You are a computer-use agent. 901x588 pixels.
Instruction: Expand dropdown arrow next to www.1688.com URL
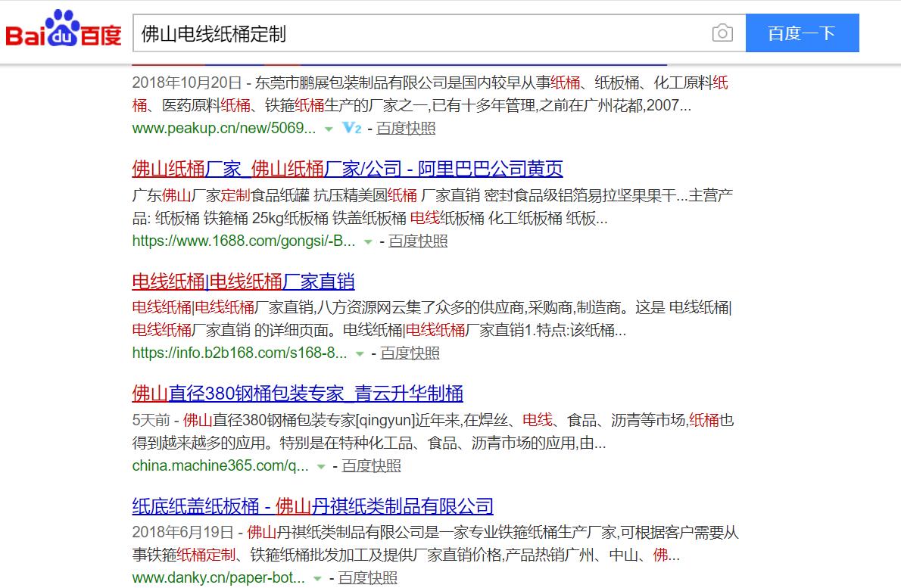pos(368,241)
